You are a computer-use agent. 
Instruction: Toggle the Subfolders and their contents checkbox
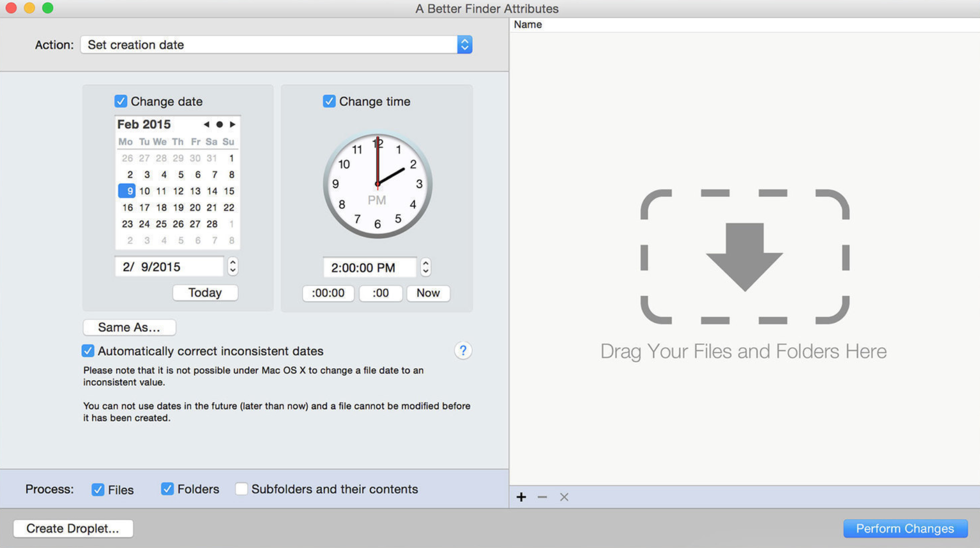(x=240, y=489)
